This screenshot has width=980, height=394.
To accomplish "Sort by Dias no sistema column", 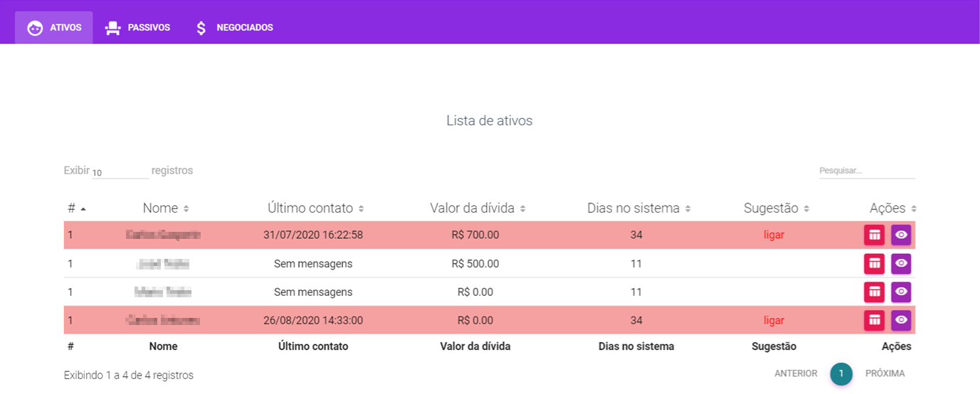I will (638, 208).
